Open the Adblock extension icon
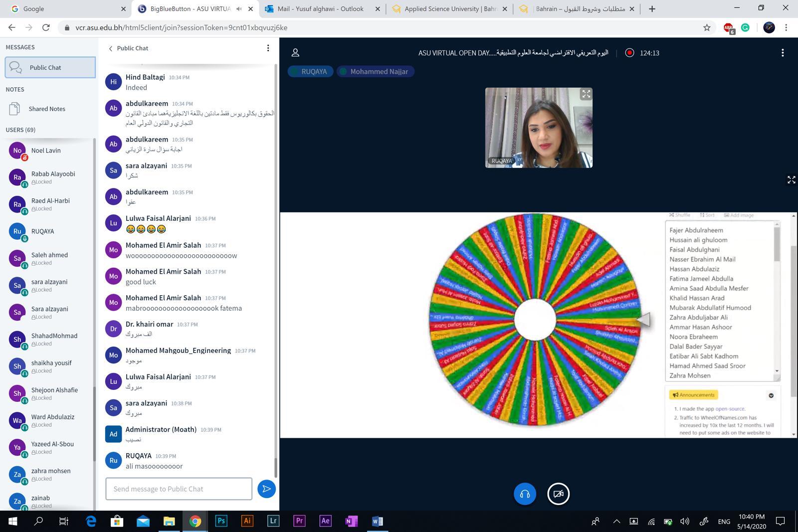Viewport: 798px width, 532px height. [729, 28]
